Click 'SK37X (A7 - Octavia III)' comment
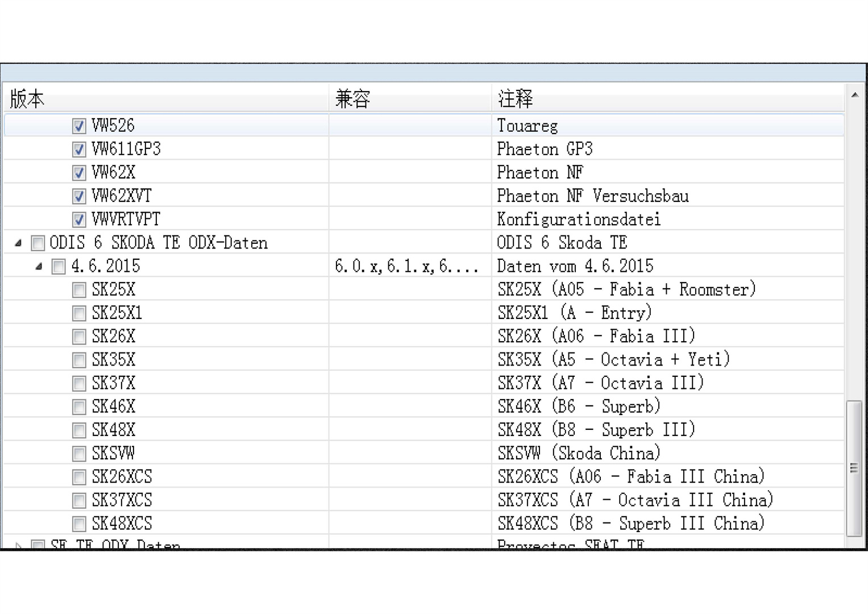The height and width of the screenshot is (614, 868). coord(601,383)
